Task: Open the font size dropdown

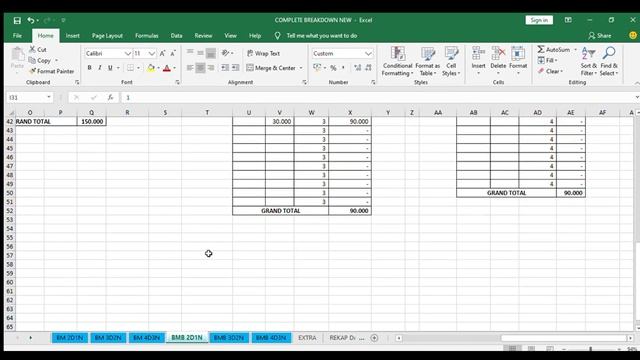Action: click(152, 53)
